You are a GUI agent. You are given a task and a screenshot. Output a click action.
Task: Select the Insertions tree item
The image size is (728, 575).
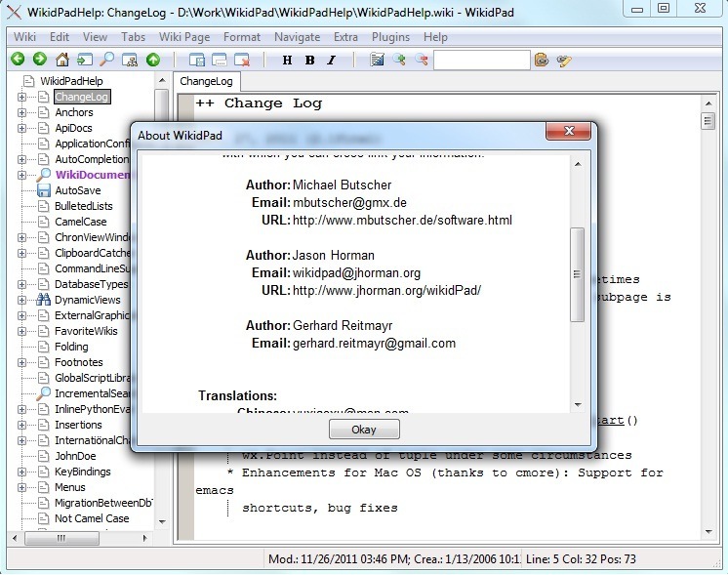(x=78, y=425)
